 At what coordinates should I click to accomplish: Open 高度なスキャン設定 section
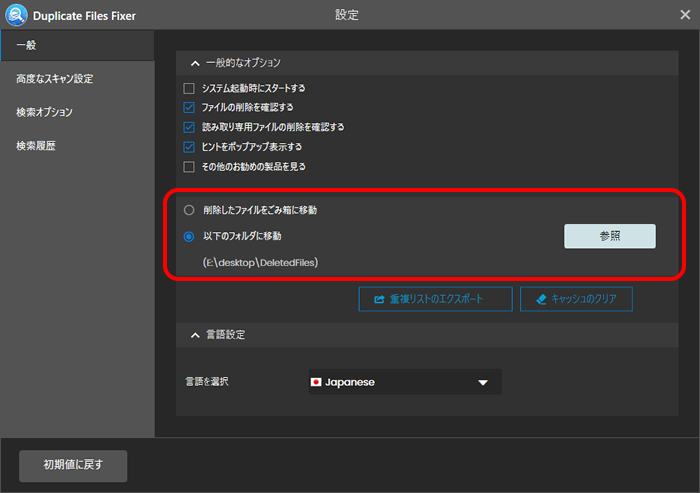click(x=55, y=79)
